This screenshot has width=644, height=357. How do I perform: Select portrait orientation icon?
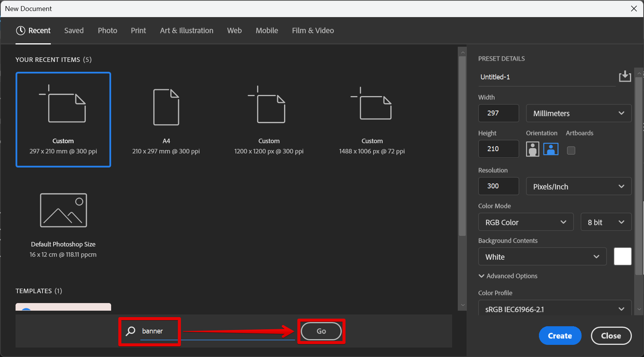point(532,149)
